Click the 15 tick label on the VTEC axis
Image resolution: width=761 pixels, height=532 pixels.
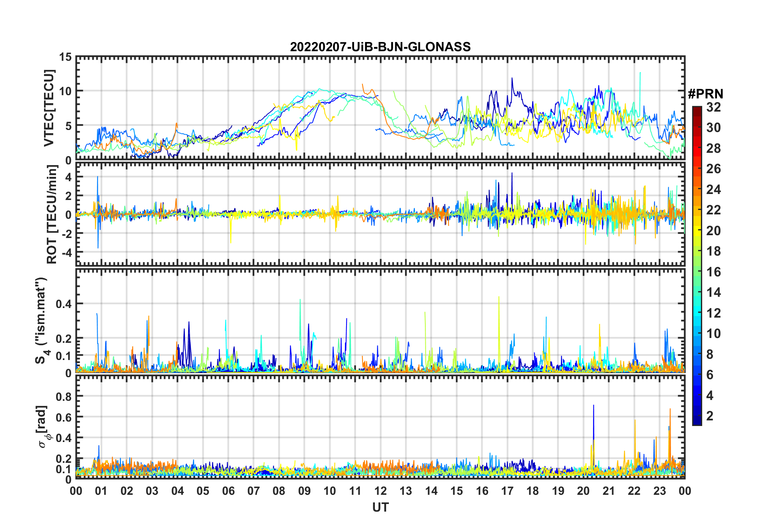coord(65,57)
